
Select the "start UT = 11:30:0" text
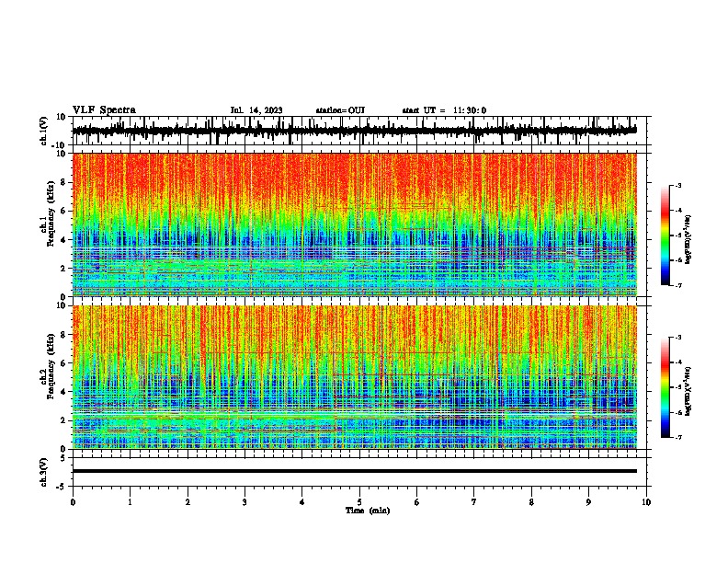(x=444, y=110)
